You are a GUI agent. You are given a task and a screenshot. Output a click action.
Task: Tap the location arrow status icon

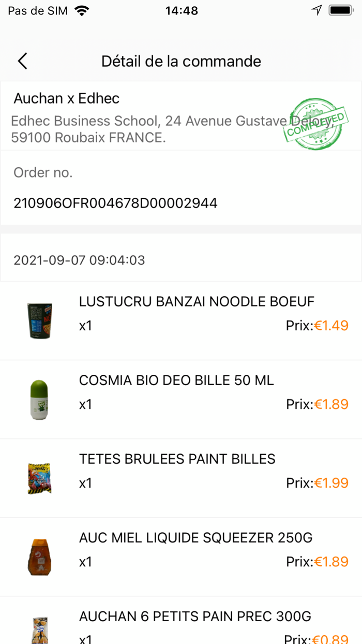317,9
